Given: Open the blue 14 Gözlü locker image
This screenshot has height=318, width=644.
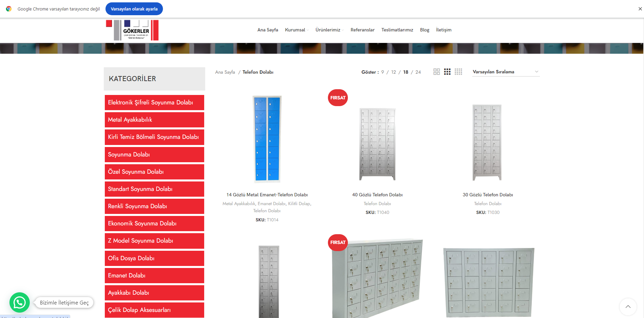Looking at the screenshot, I should click(267, 139).
